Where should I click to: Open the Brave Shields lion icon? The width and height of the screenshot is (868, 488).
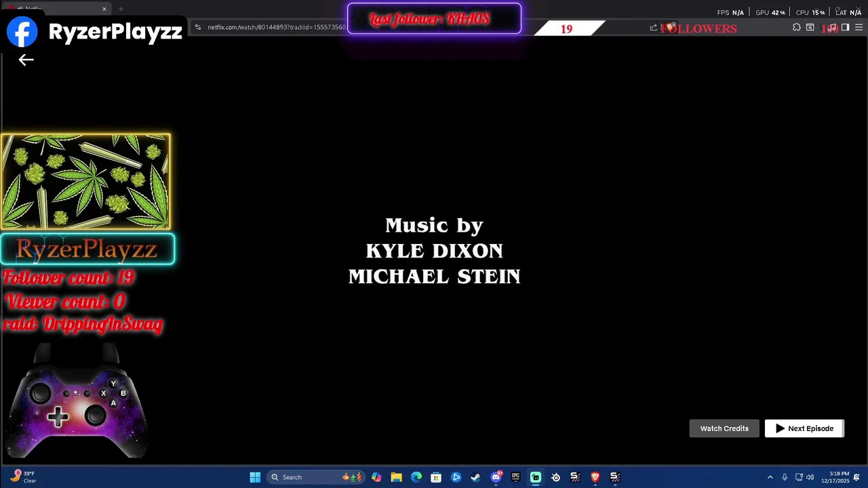670,27
